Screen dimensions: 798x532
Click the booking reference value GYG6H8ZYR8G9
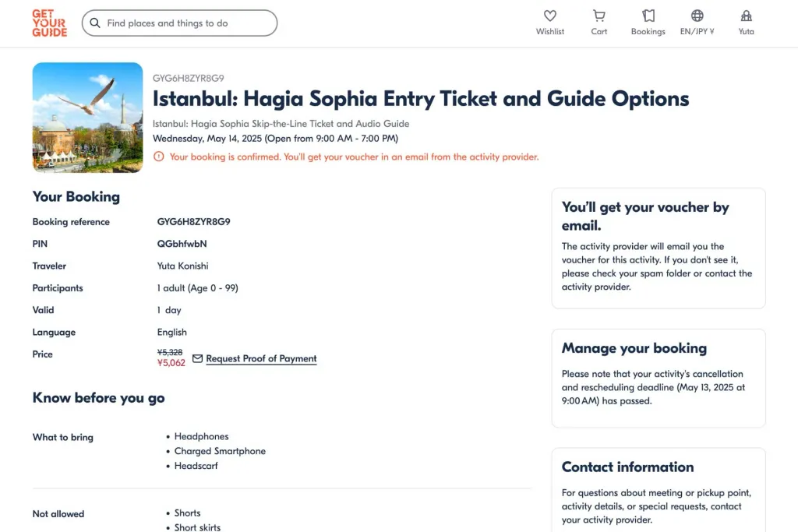pos(193,222)
